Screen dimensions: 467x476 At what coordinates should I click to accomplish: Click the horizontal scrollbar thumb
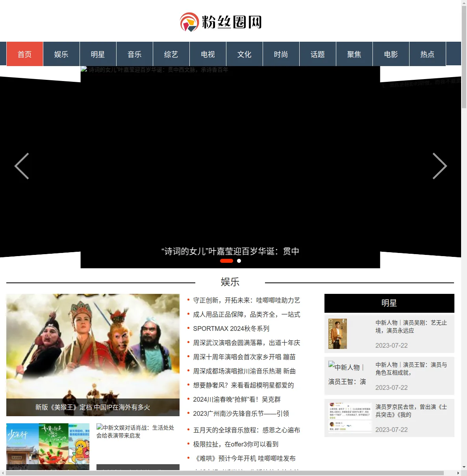224,473
